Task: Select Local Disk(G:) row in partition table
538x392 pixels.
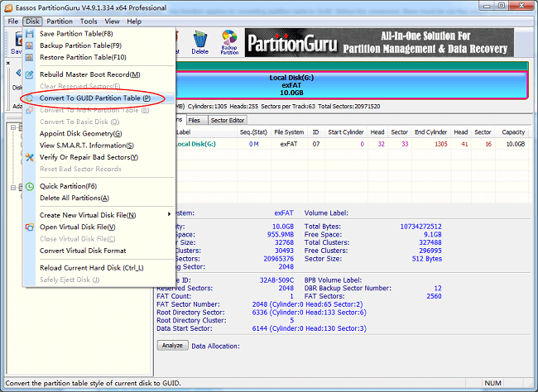Action: 352,144
